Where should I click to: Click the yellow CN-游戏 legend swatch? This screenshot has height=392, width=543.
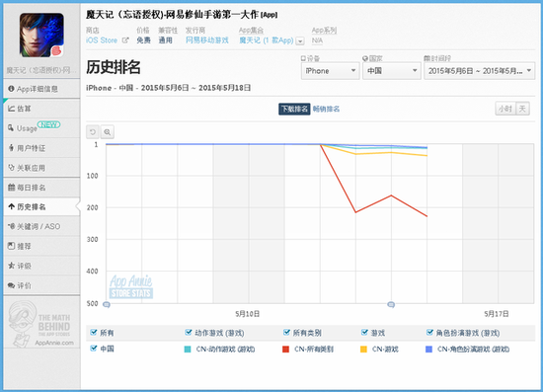[363, 350]
